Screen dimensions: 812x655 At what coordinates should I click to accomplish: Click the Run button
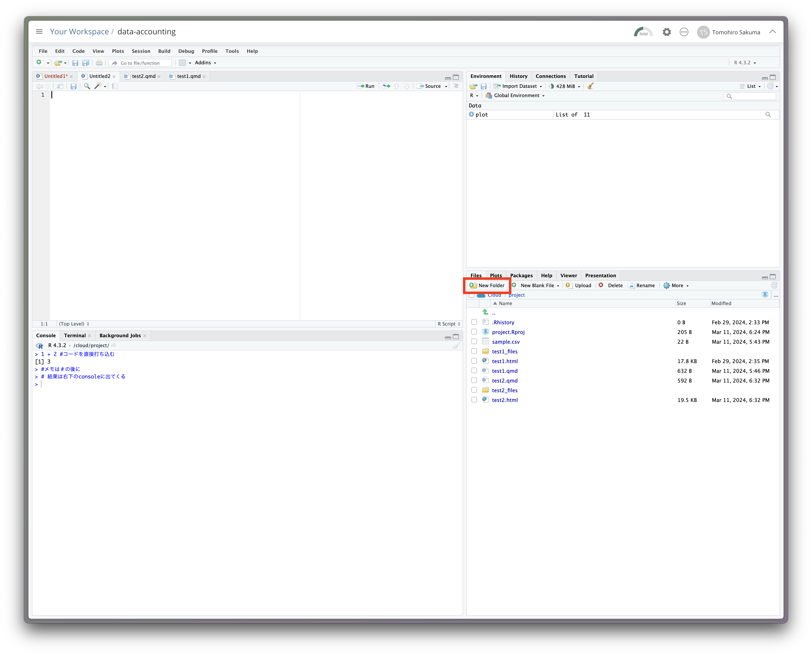coord(366,86)
